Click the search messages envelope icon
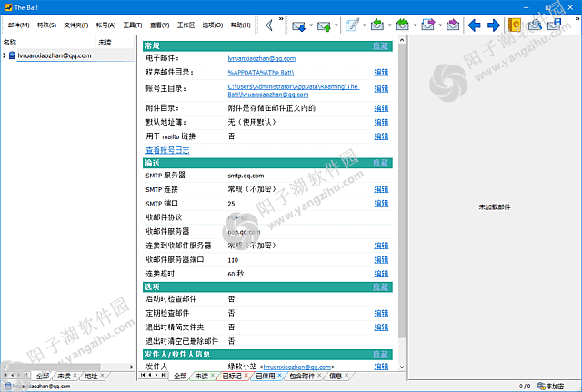The height and width of the screenshot is (392, 582). (x=535, y=25)
